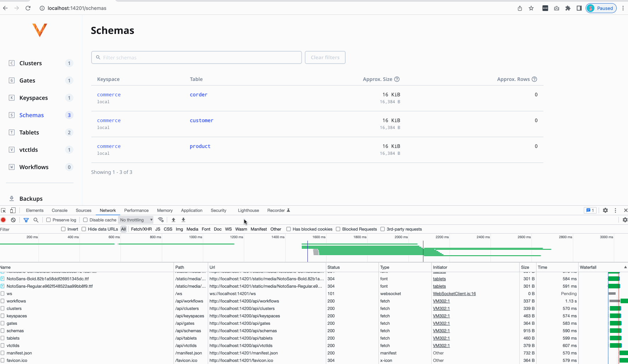Open the Lighthouse tab

pos(248,210)
